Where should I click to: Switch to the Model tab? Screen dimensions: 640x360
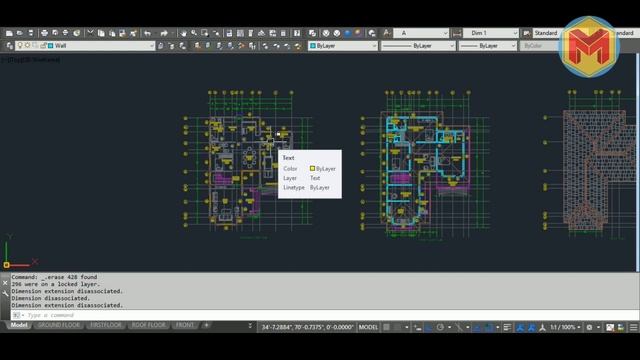(19, 325)
